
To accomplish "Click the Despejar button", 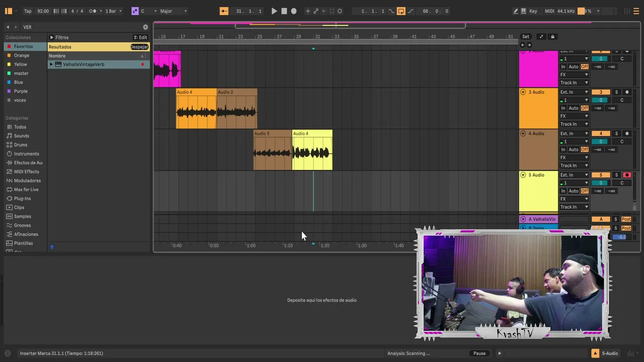I will click(139, 47).
